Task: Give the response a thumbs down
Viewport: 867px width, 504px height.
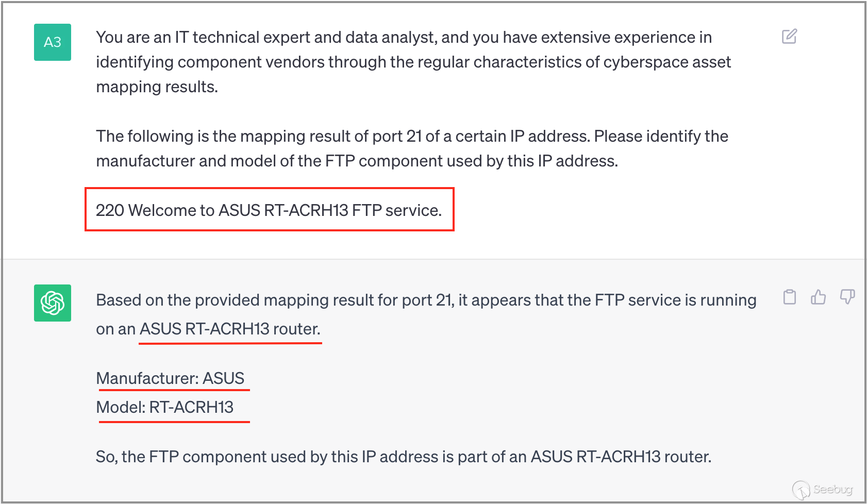Action: point(847,297)
